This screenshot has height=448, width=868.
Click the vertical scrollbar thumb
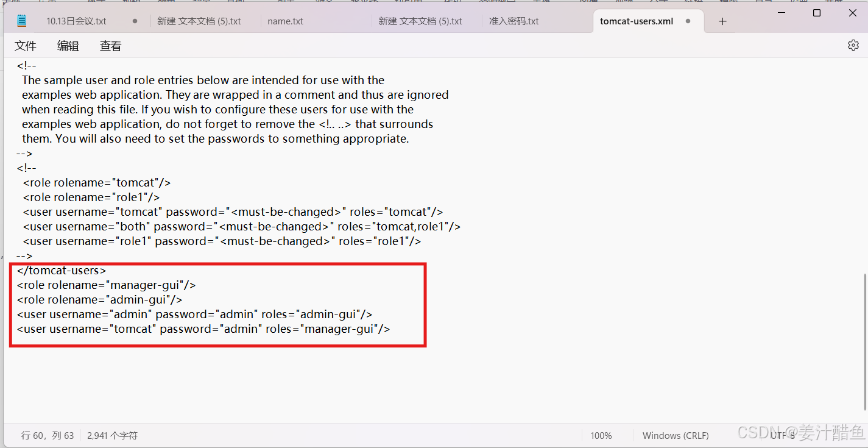coord(865,341)
